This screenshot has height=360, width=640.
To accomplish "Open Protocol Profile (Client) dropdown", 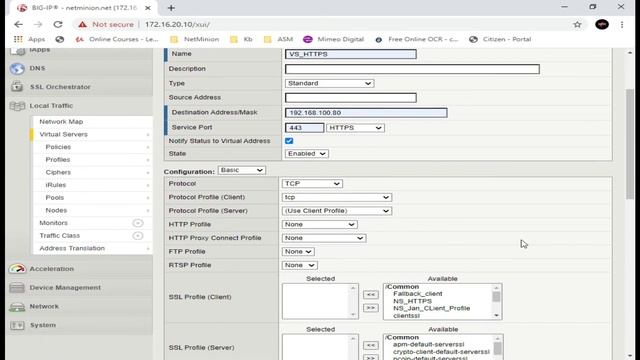I will (336, 197).
